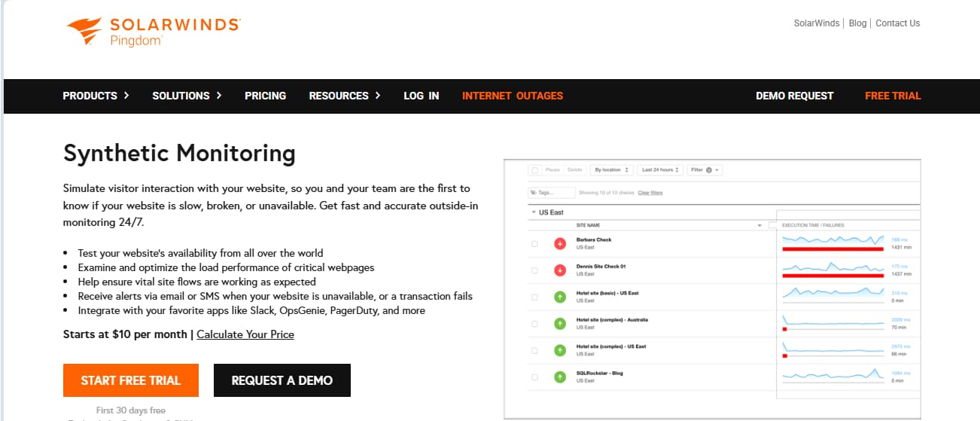Click Hotel site (basic) - US East name
This screenshot has height=421, width=980.
coord(607,293)
